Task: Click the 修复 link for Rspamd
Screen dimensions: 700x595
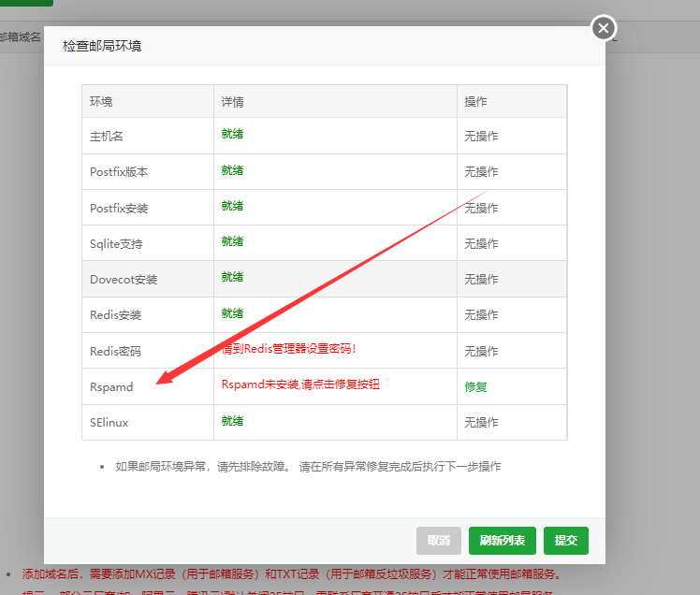Action: pyautogui.click(x=475, y=386)
